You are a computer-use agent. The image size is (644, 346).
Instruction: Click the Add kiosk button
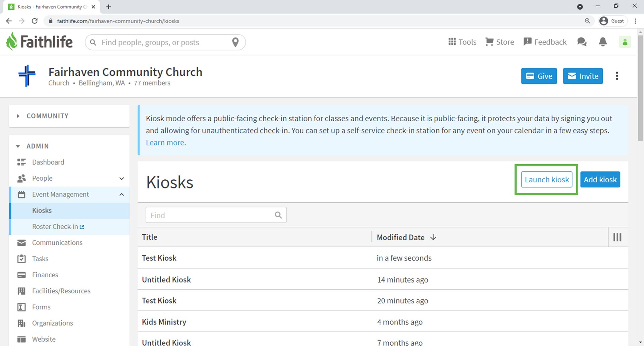pyautogui.click(x=600, y=180)
